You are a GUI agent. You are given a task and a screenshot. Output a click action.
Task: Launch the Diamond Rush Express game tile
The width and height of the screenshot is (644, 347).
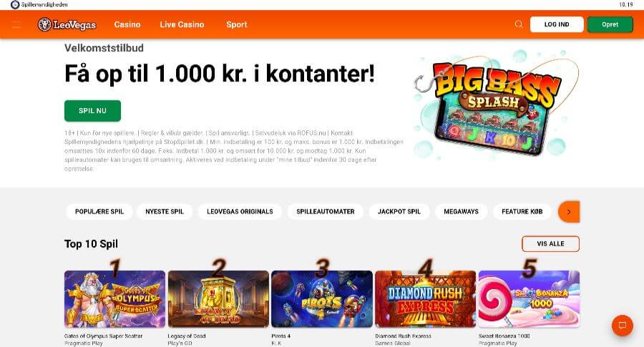pyautogui.click(x=426, y=298)
